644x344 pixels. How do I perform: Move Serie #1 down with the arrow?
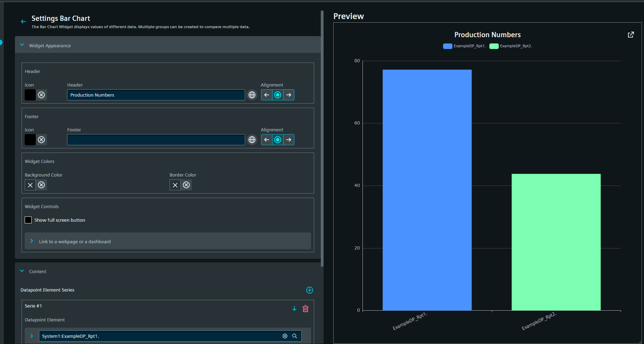click(x=294, y=309)
